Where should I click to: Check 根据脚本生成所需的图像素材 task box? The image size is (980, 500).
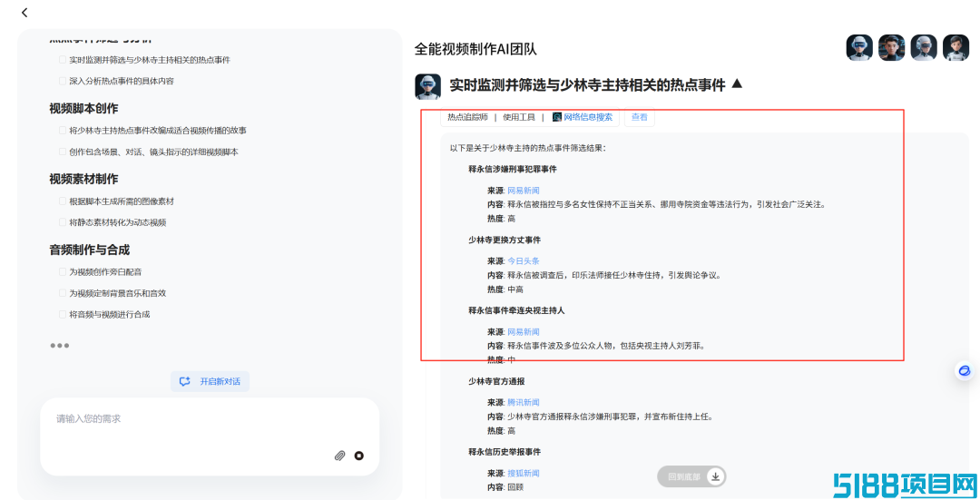coord(63,201)
